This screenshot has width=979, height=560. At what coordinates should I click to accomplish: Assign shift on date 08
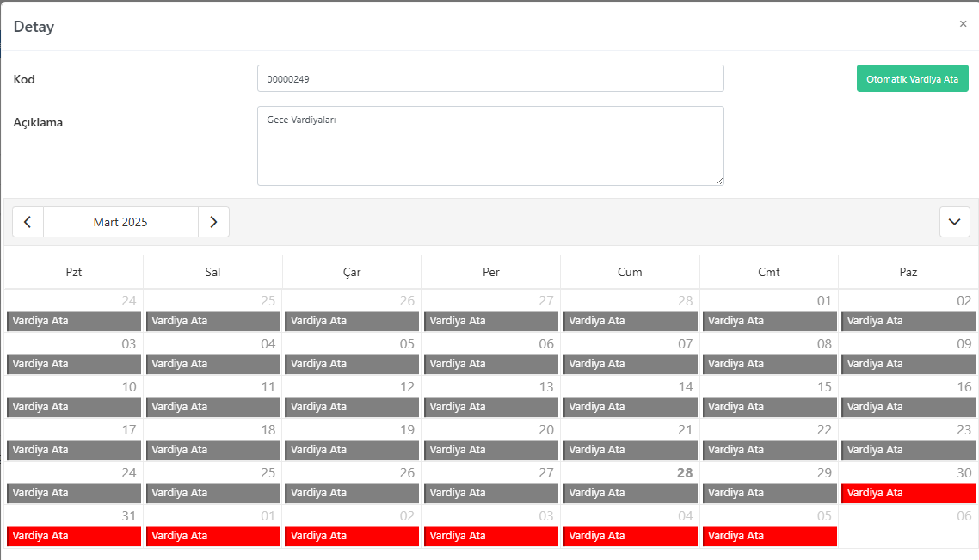(770, 364)
